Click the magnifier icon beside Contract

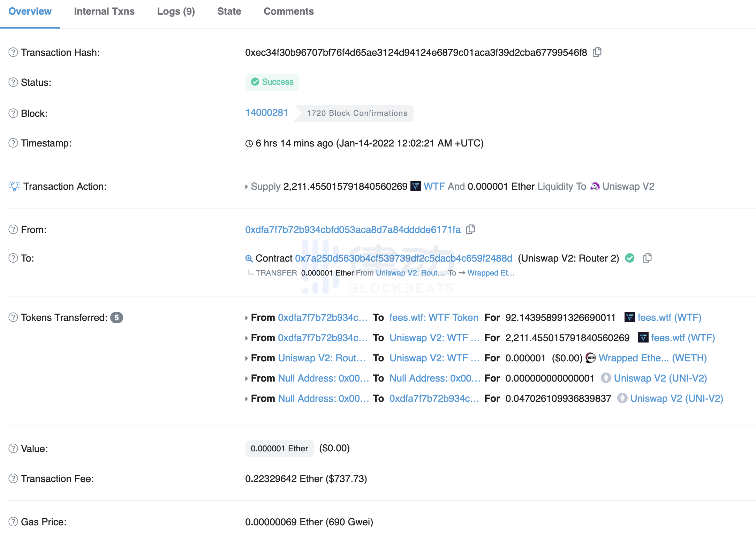tap(249, 258)
